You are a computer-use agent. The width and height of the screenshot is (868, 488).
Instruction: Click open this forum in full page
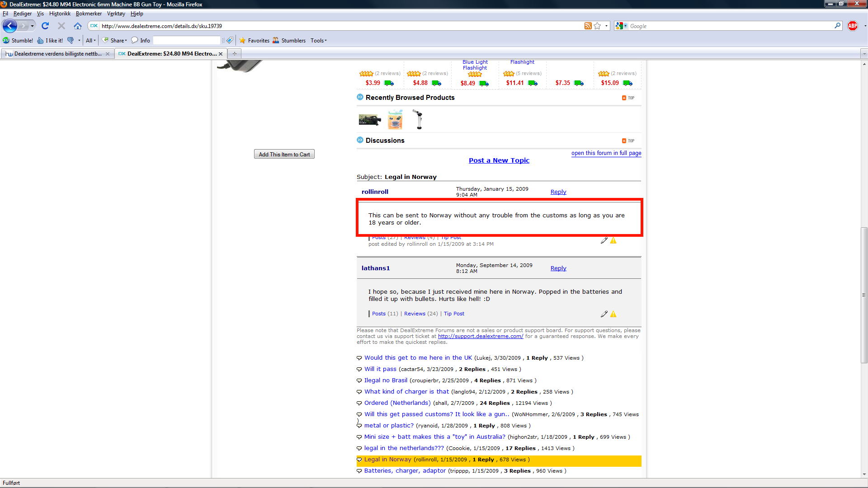[x=606, y=153]
